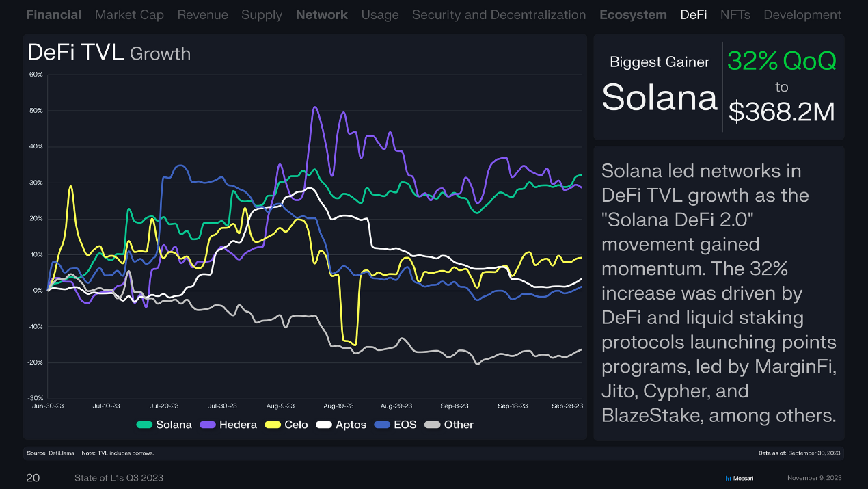868x489 pixels.
Task: Click the Biggest Gainer Solana card
Action: coord(718,87)
